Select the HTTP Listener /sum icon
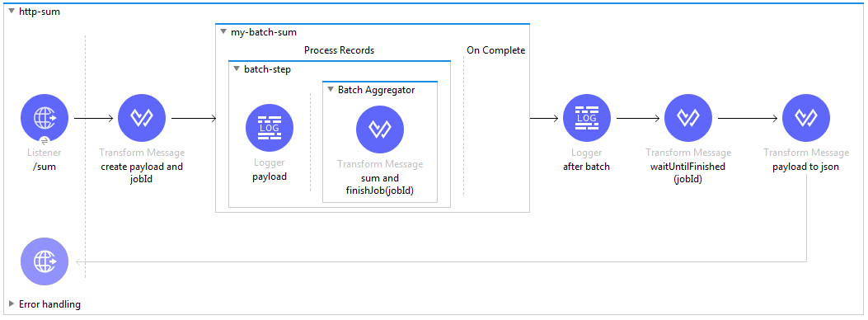 coord(45,118)
